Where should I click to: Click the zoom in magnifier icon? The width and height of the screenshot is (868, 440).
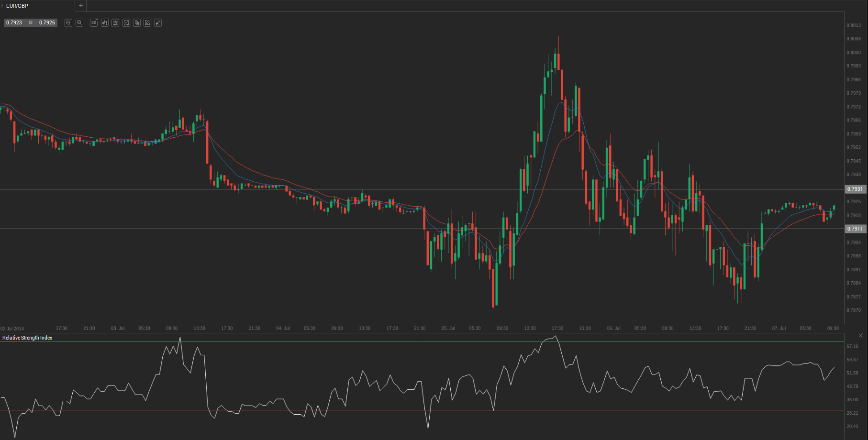pos(79,23)
